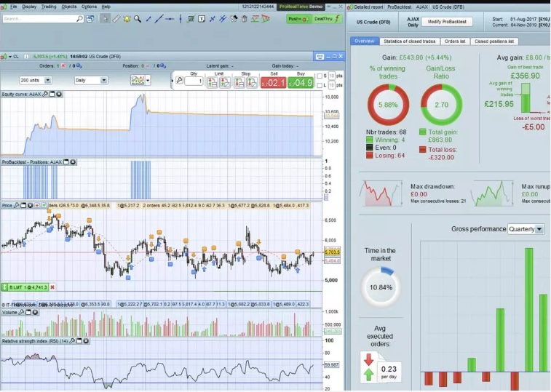This screenshot has width=551, height=392.
Task: Enable the S stop points checkbox
Action: 321,76
